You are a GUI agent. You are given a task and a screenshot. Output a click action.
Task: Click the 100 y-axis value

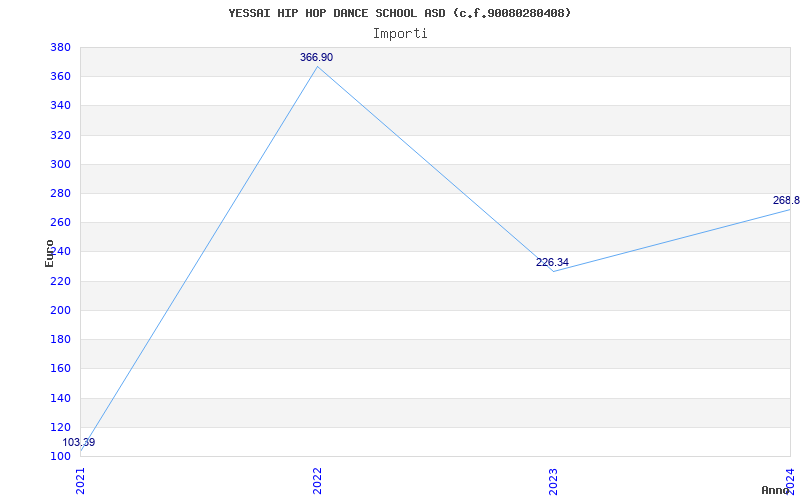[60, 456]
